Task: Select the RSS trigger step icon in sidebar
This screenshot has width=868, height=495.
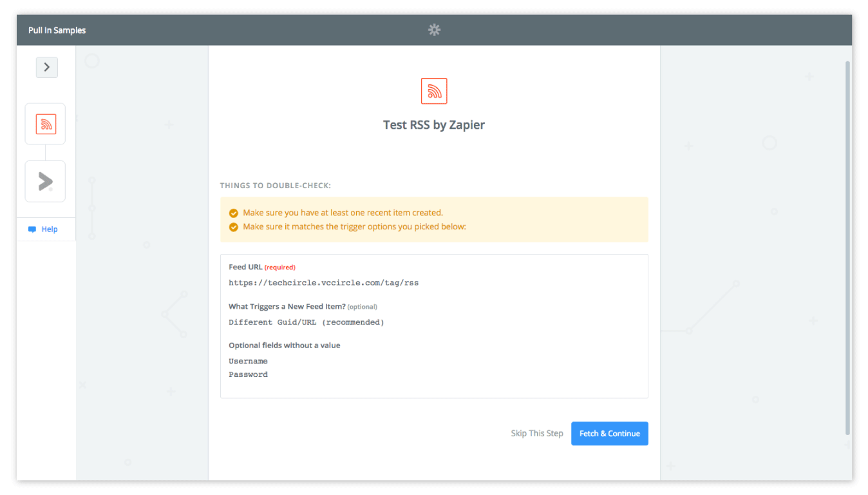Action: click(x=45, y=124)
